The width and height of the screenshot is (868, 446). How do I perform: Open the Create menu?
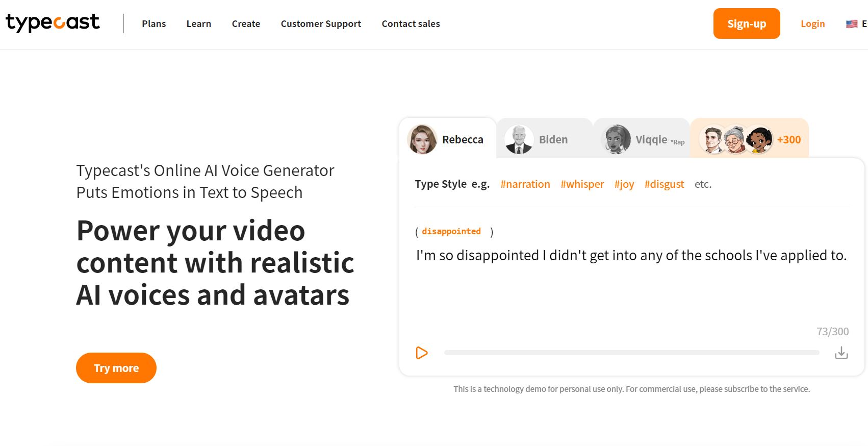tap(246, 24)
